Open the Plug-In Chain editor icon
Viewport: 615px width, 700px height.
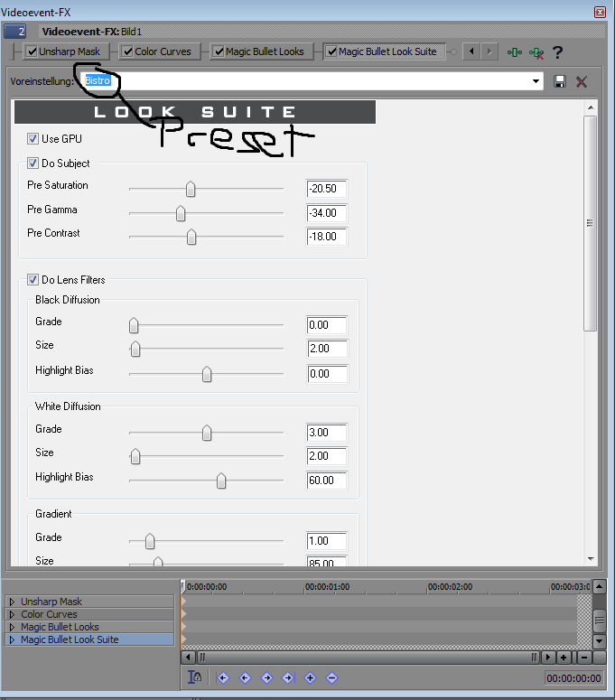[x=515, y=52]
